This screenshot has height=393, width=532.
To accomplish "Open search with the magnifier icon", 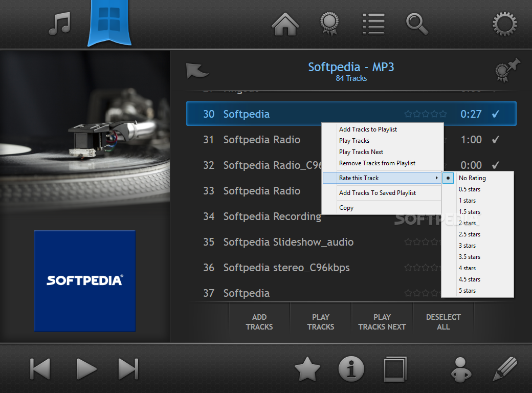I will [417, 24].
